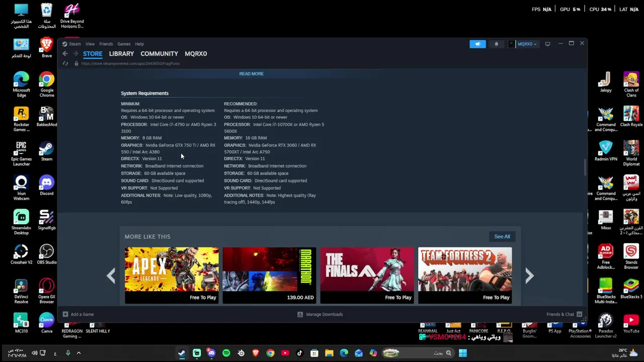Open the Friends menu
644x362 pixels.
point(106,44)
